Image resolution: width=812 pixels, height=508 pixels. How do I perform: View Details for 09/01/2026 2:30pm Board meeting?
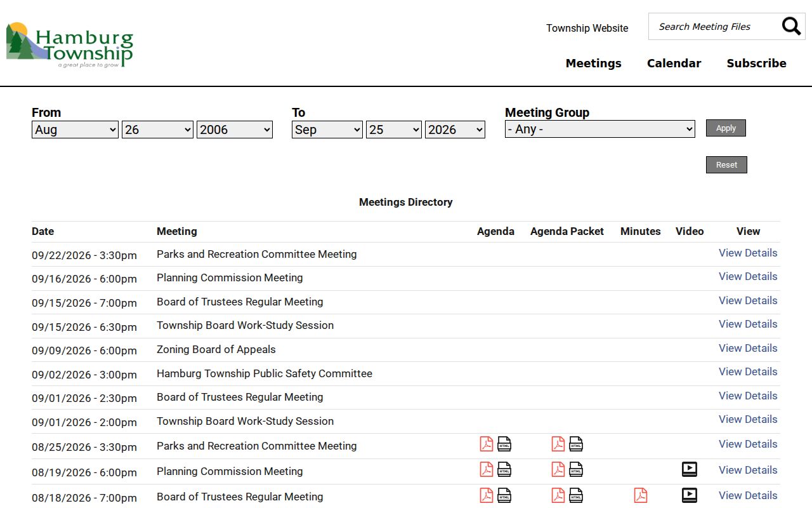748,396
